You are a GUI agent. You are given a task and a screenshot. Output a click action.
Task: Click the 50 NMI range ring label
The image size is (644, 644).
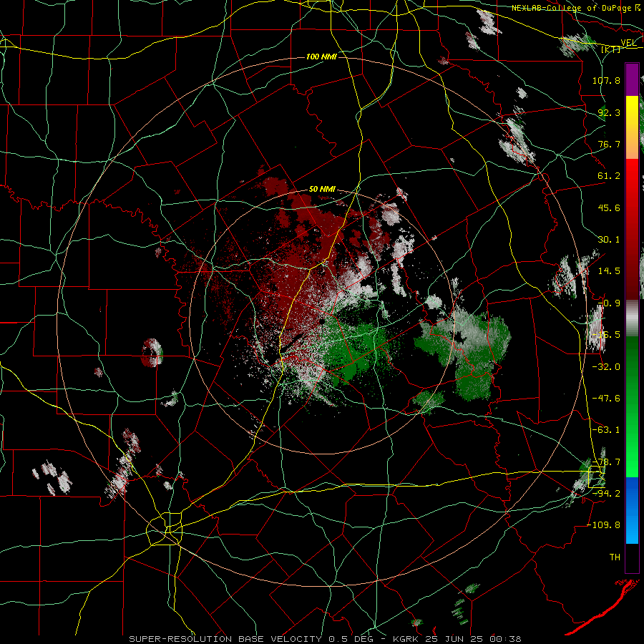tap(322, 190)
